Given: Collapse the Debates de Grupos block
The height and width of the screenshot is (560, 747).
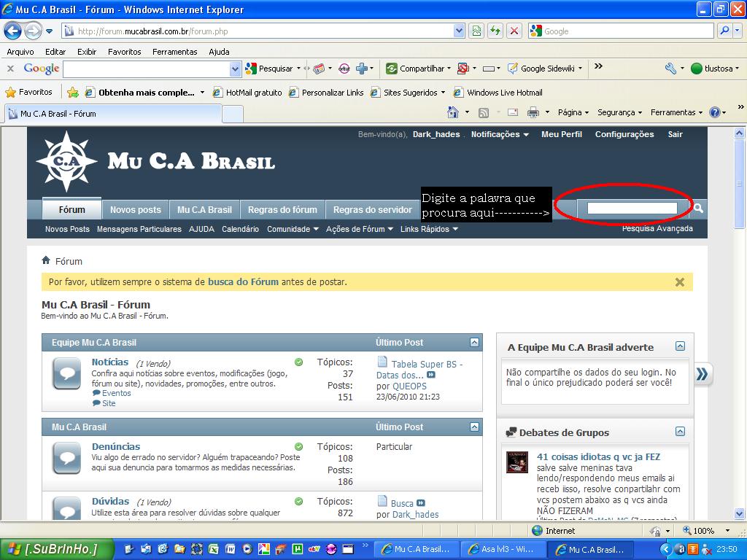Looking at the screenshot, I should click(680, 432).
